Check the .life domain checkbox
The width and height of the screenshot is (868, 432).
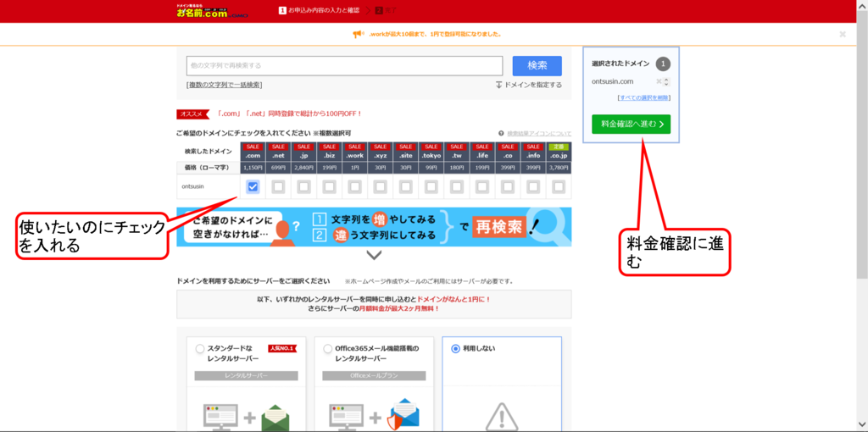[x=482, y=187]
